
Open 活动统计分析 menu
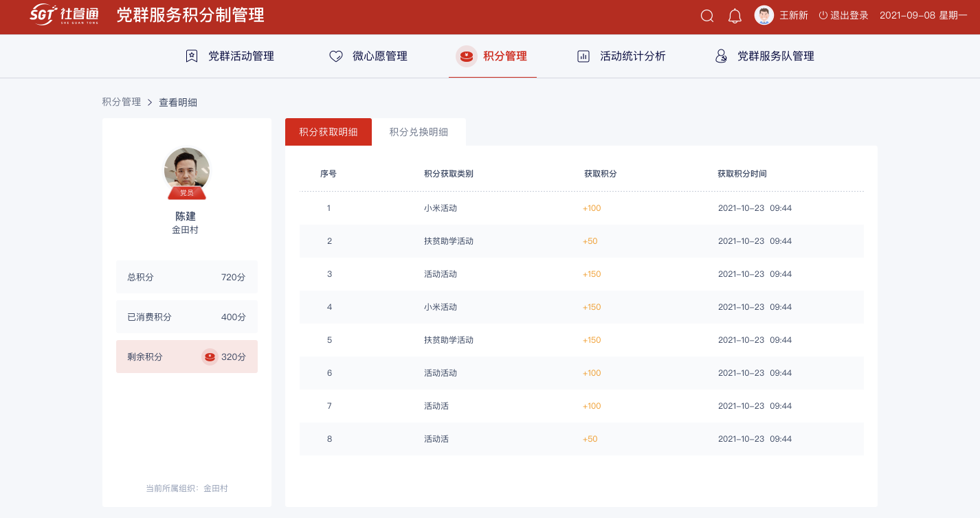click(x=621, y=56)
